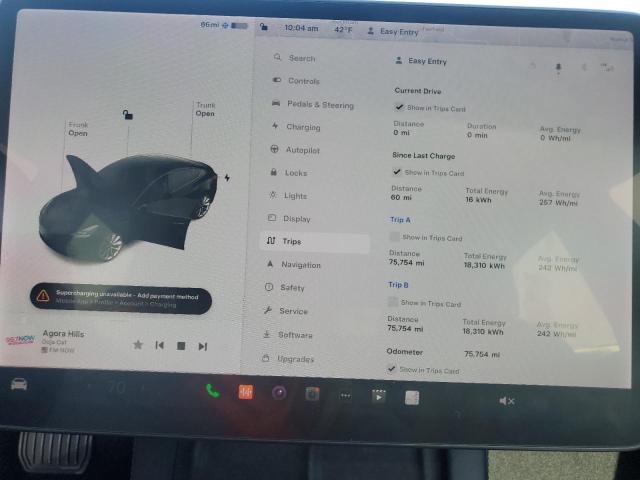The height and width of the screenshot is (480, 640).
Task: Open the Locks menu
Action: 289,173
